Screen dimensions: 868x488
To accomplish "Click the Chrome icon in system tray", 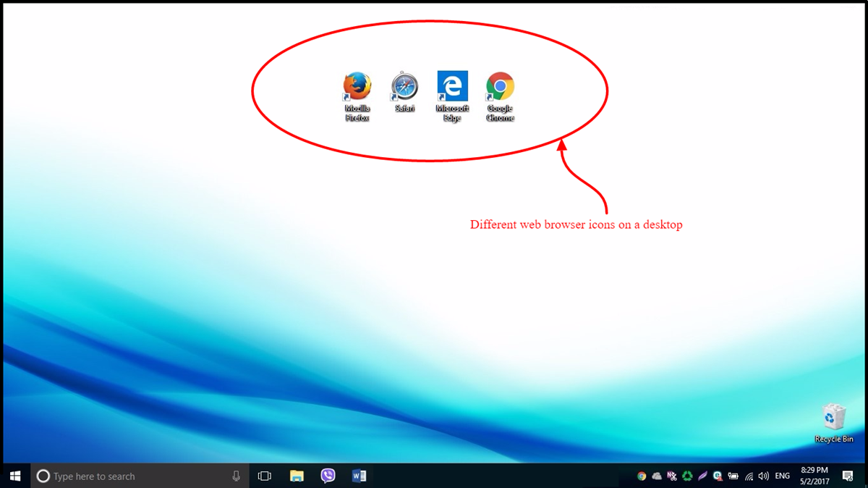I will (642, 476).
